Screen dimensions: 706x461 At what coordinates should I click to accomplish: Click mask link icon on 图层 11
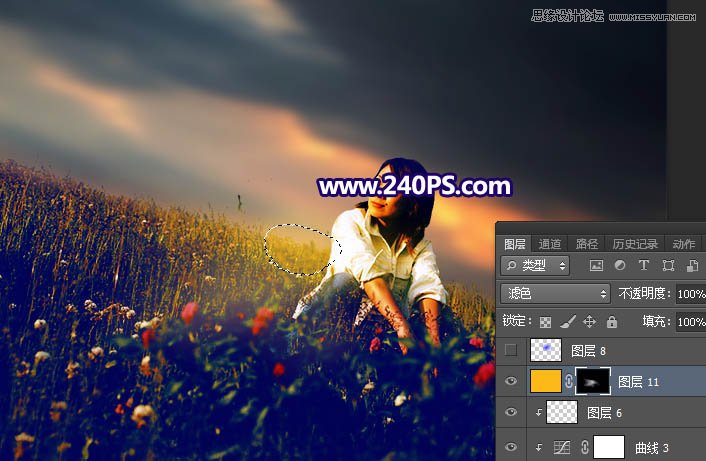coord(569,381)
